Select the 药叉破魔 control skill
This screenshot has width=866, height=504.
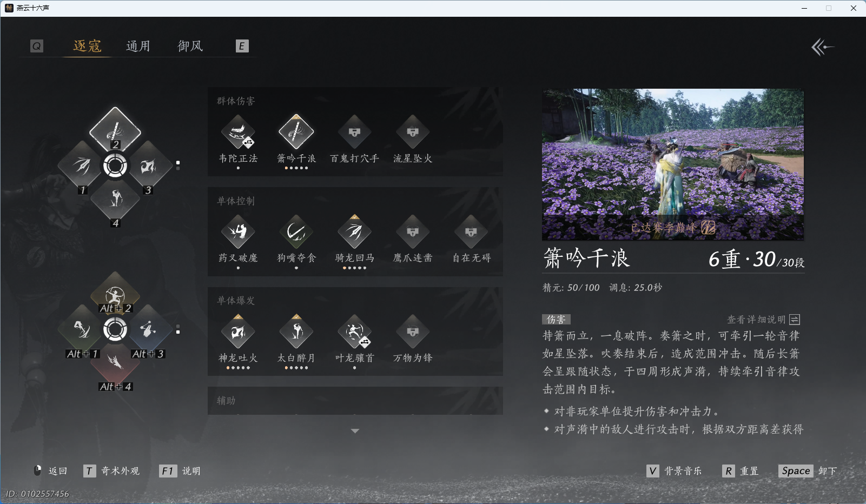click(x=238, y=231)
